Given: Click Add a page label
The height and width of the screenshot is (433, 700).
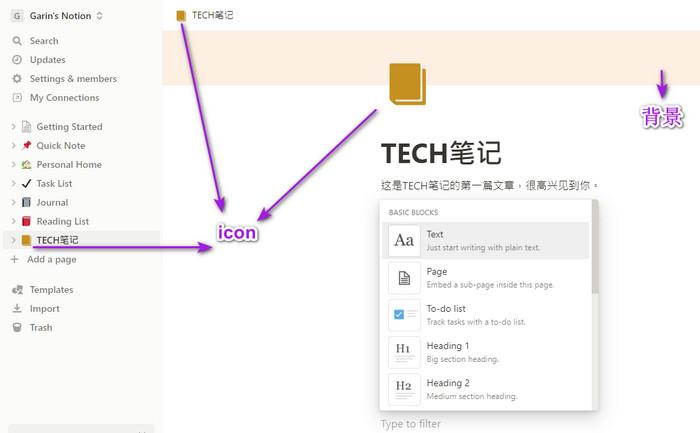Looking at the screenshot, I should click(x=52, y=259).
